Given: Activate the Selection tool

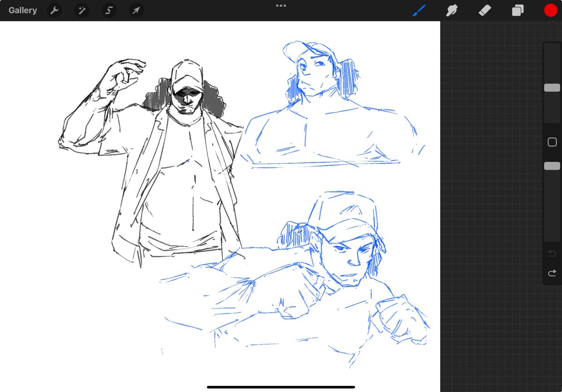Looking at the screenshot, I should (x=109, y=10).
